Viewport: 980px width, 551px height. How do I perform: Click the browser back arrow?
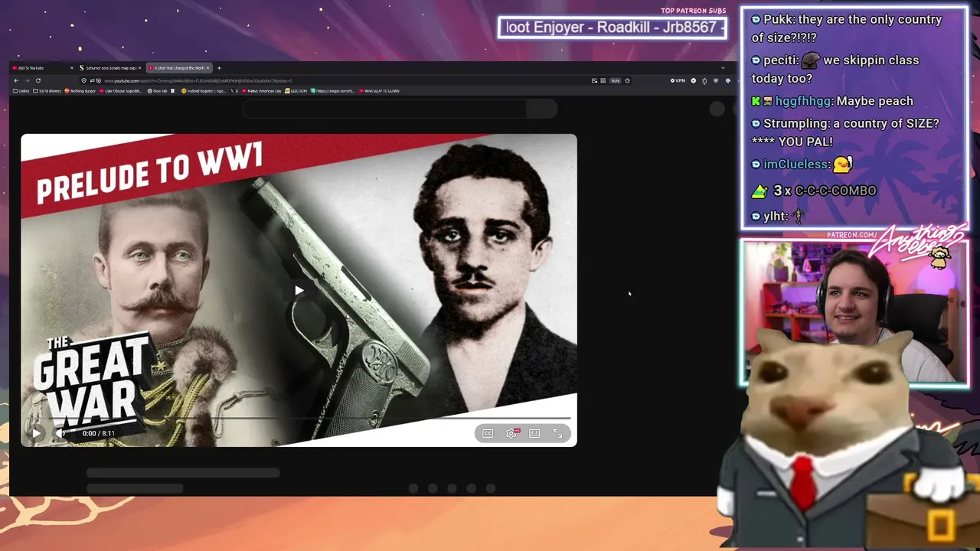tap(16, 80)
